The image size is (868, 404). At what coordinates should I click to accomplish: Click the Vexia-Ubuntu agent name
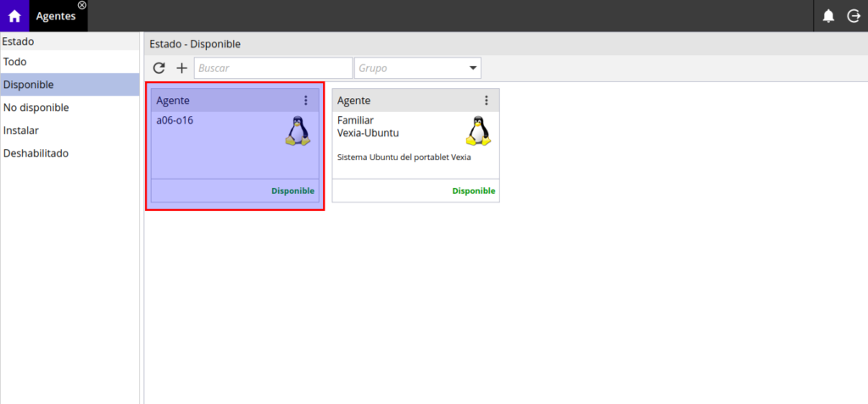coord(368,133)
